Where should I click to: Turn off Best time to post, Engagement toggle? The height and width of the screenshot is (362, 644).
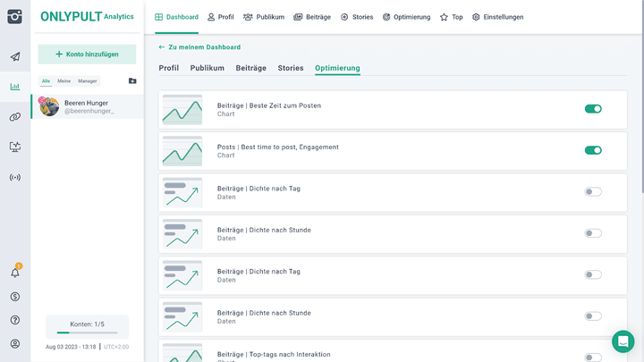(593, 150)
